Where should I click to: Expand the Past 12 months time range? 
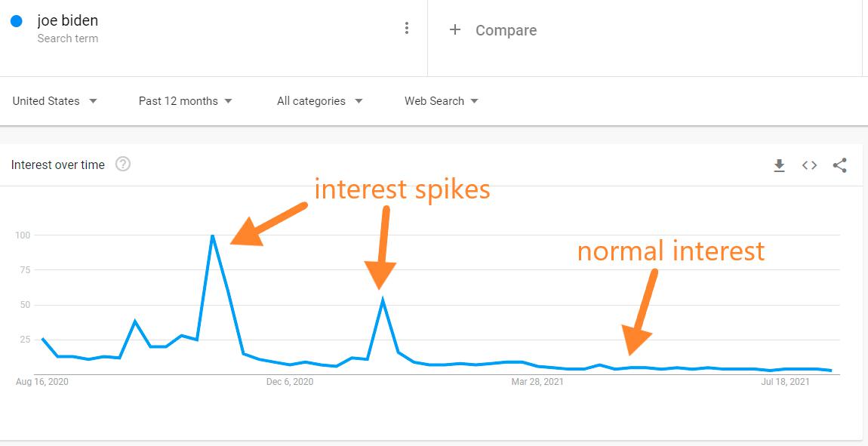click(x=186, y=101)
